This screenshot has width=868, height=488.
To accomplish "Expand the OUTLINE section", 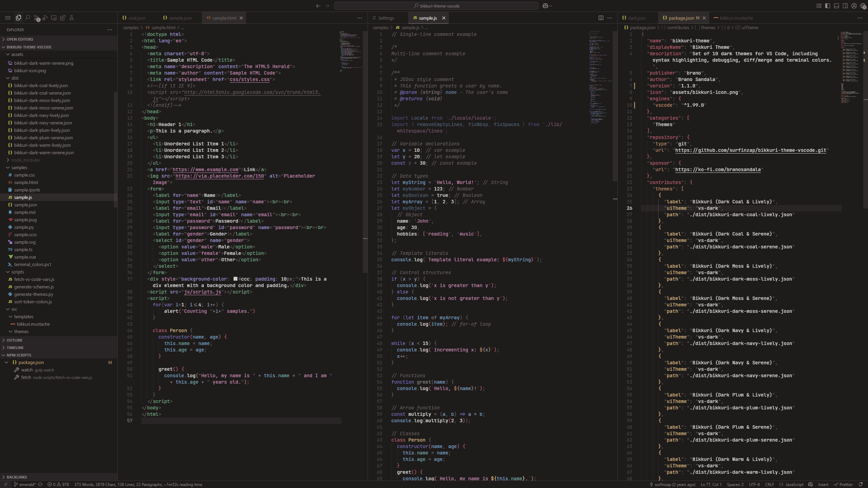I will click(x=14, y=340).
